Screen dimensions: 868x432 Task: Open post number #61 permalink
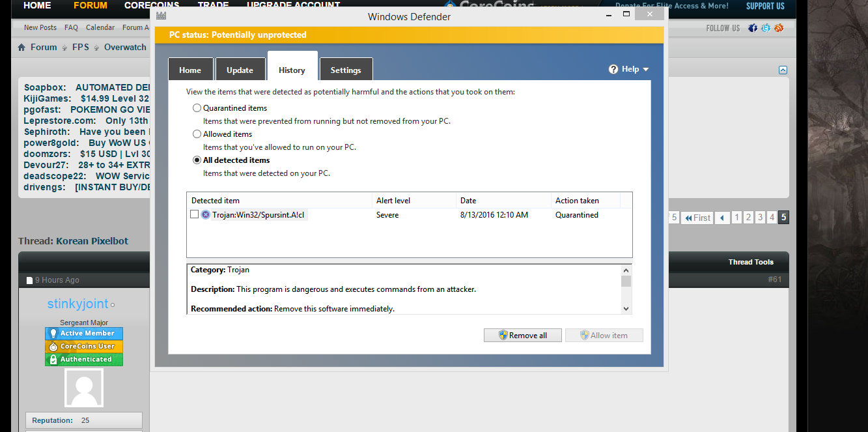pos(774,280)
